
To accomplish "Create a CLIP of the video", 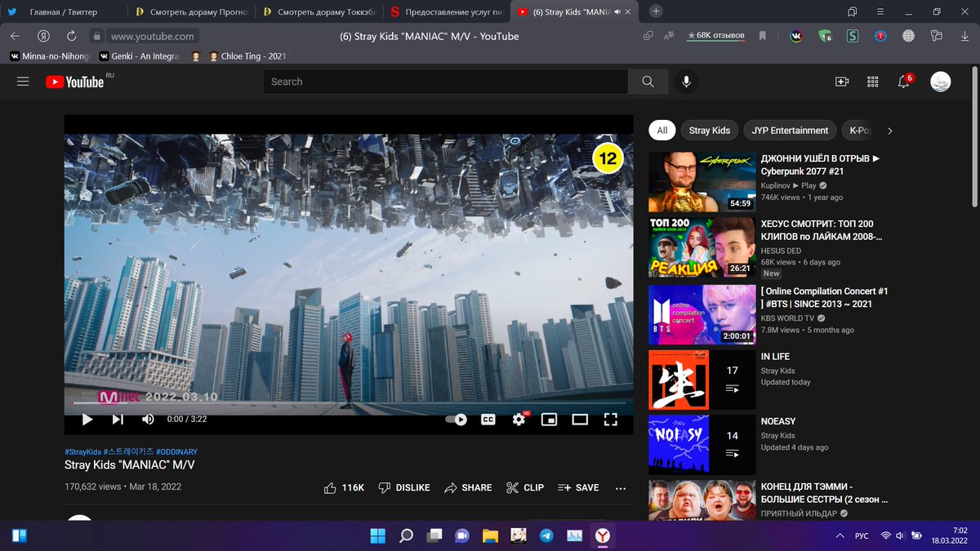I will [x=524, y=487].
